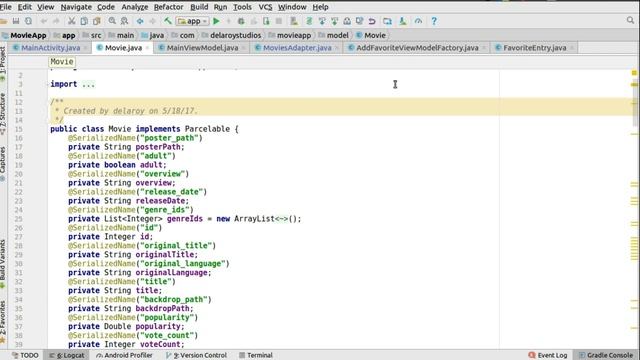Switch to the MoviesAdapter.java tab

coord(297,48)
